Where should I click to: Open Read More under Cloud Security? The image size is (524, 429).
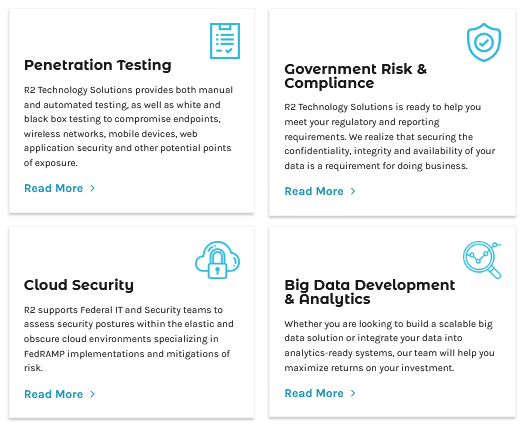(x=53, y=394)
